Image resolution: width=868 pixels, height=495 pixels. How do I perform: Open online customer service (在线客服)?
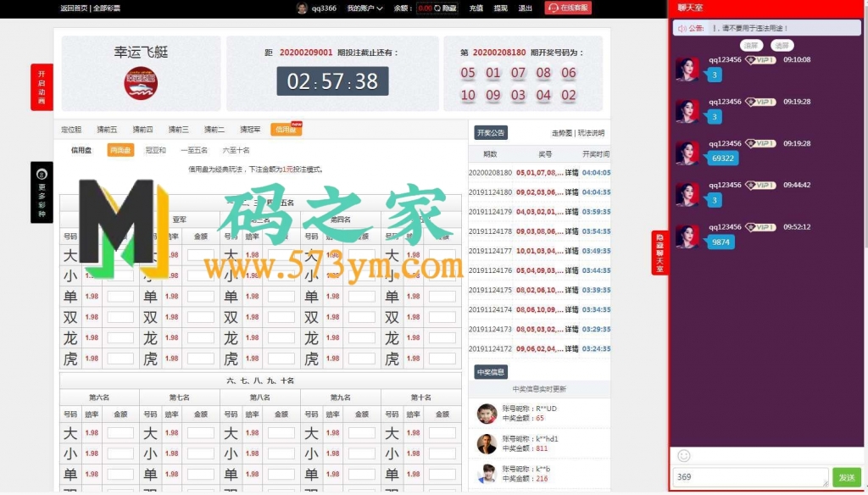click(568, 8)
